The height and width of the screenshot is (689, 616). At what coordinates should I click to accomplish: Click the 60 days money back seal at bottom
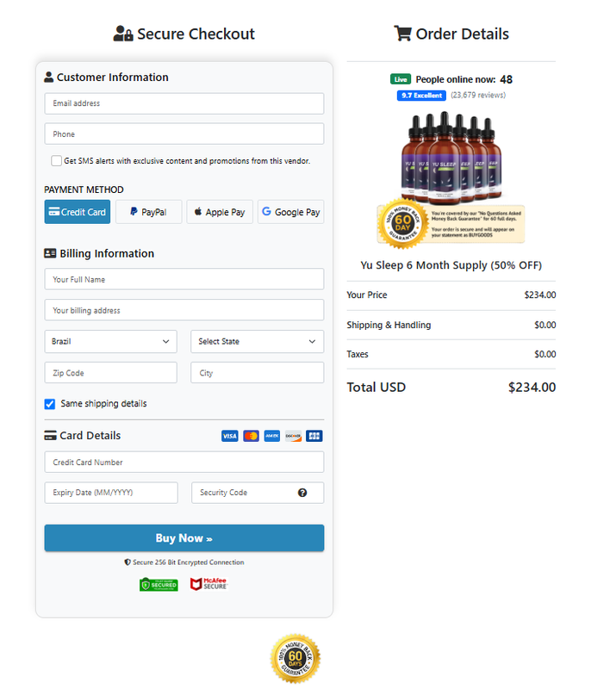[x=296, y=658]
